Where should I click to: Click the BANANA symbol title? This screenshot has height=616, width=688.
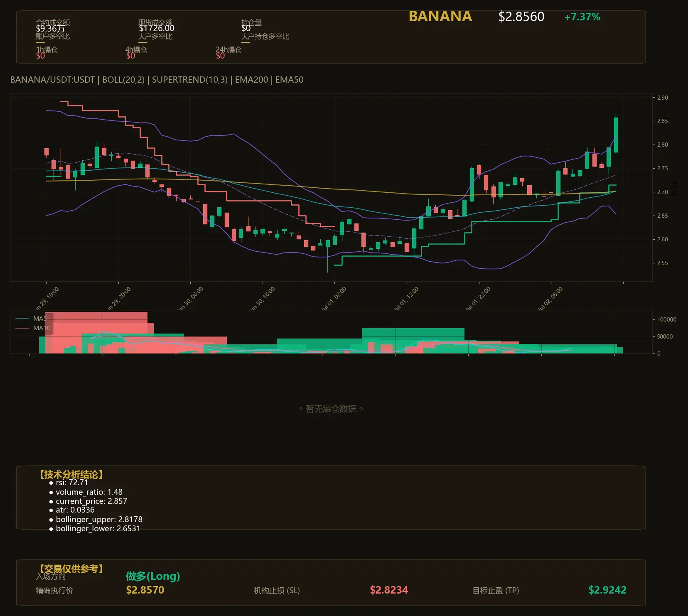(440, 17)
